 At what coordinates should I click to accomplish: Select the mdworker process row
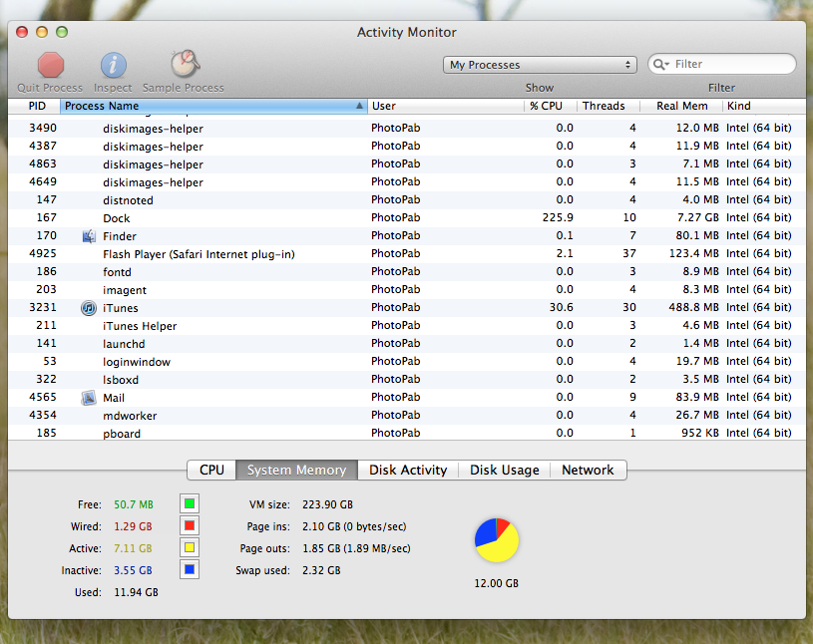[x=407, y=416]
